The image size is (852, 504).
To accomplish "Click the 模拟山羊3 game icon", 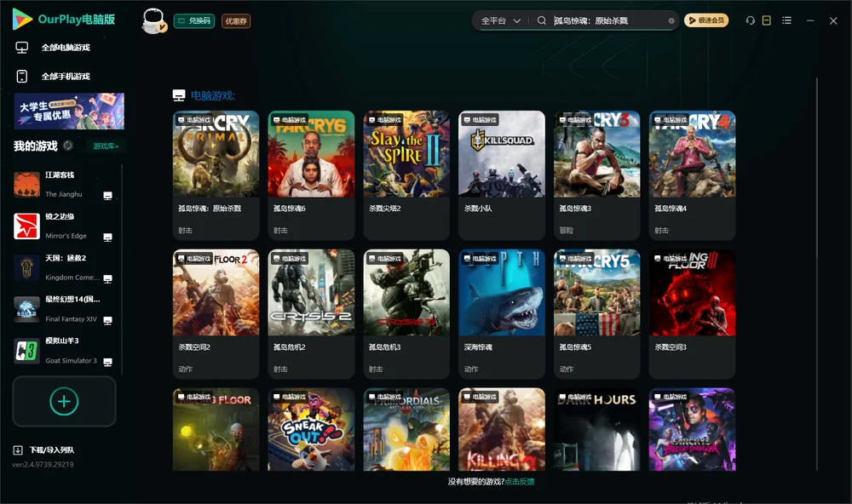I will [x=26, y=351].
